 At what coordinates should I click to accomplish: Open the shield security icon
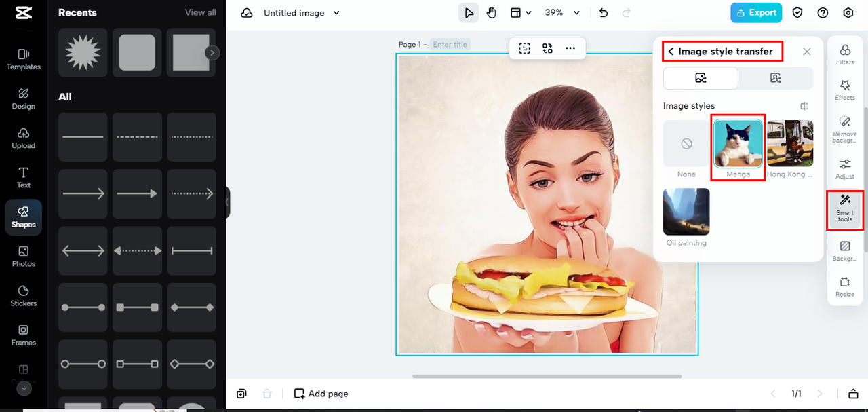point(798,13)
